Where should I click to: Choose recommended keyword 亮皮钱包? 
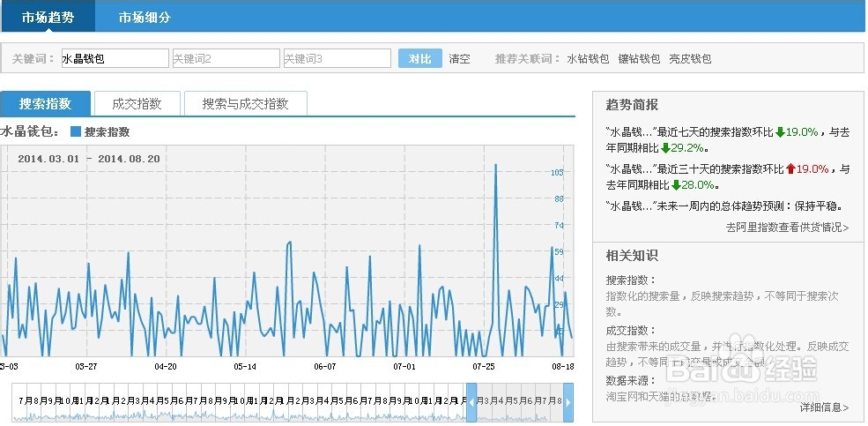(690, 59)
